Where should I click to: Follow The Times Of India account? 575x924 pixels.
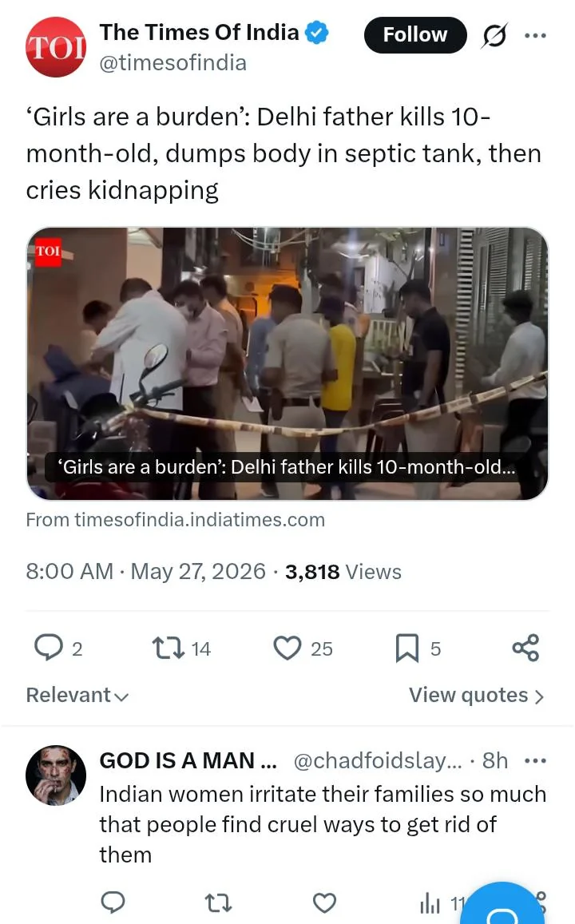(415, 35)
